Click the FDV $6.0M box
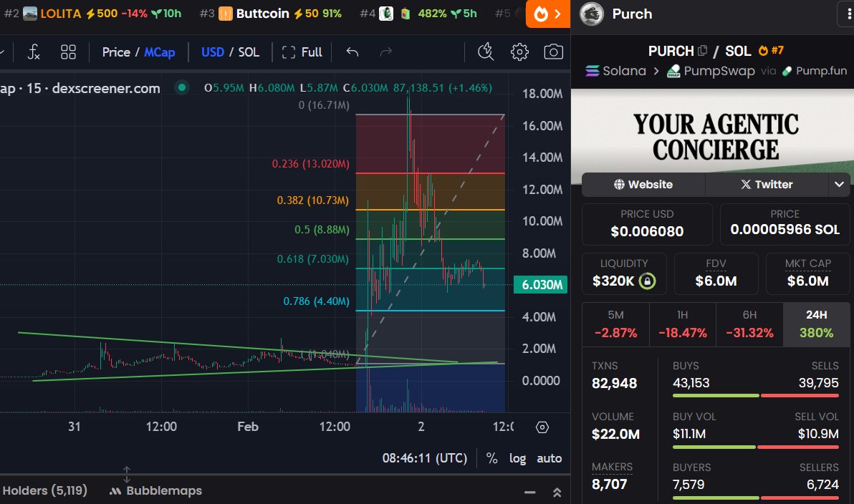Screen dimensions: 854x504 pos(716,273)
